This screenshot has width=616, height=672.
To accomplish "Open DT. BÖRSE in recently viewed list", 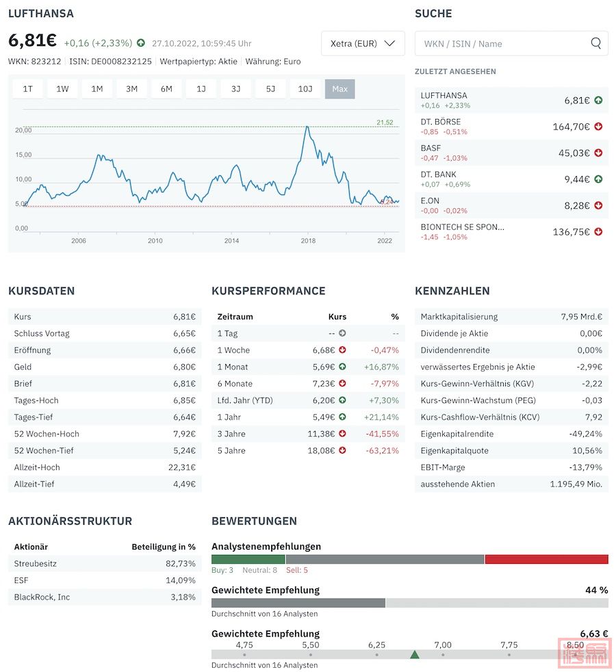I will pyautogui.click(x=511, y=127).
